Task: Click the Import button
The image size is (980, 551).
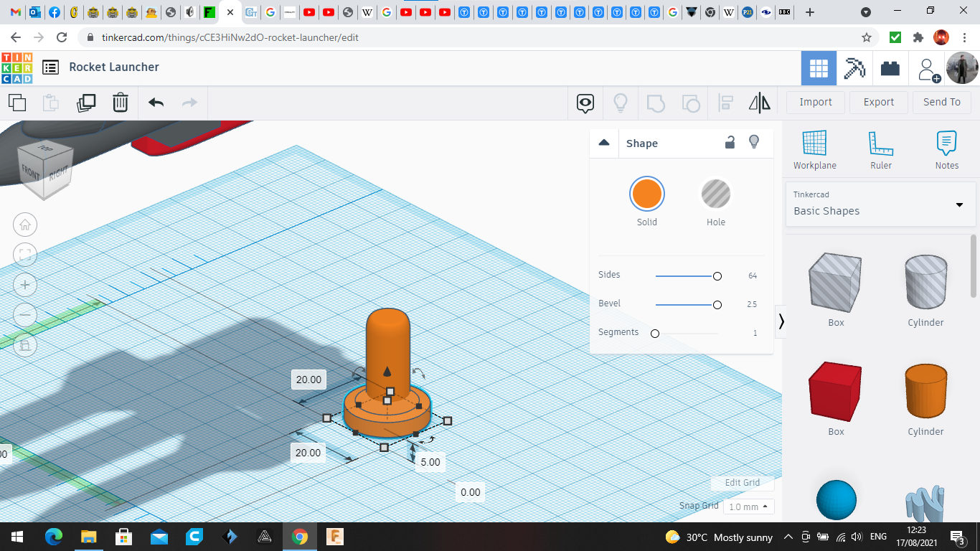Action: click(x=816, y=103)
